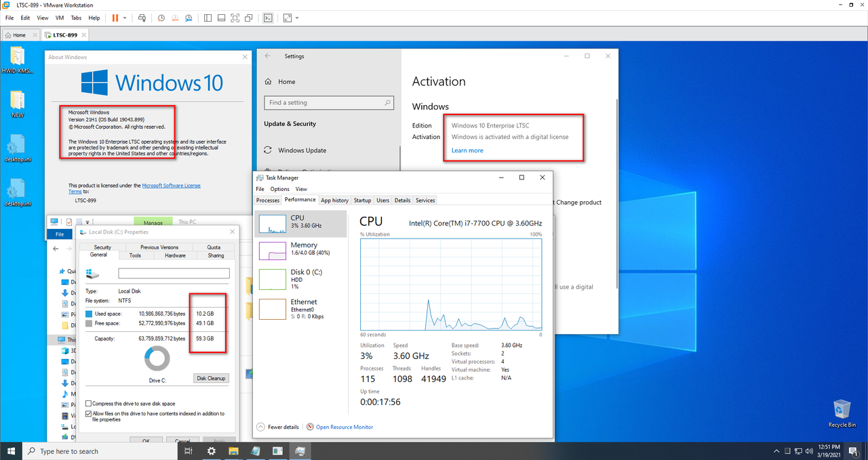Open the VMware File menu
Screen dimensions: 868x460
coord(9,18)
